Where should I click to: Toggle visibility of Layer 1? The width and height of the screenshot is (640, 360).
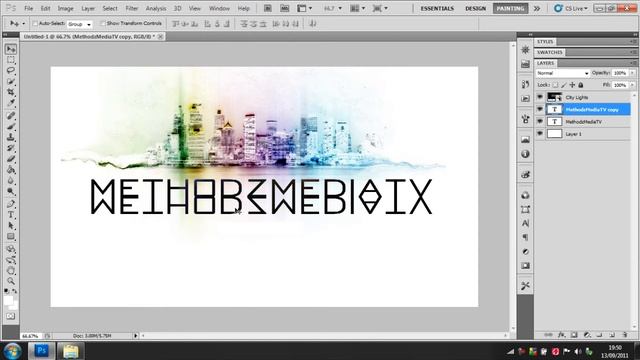540,134
